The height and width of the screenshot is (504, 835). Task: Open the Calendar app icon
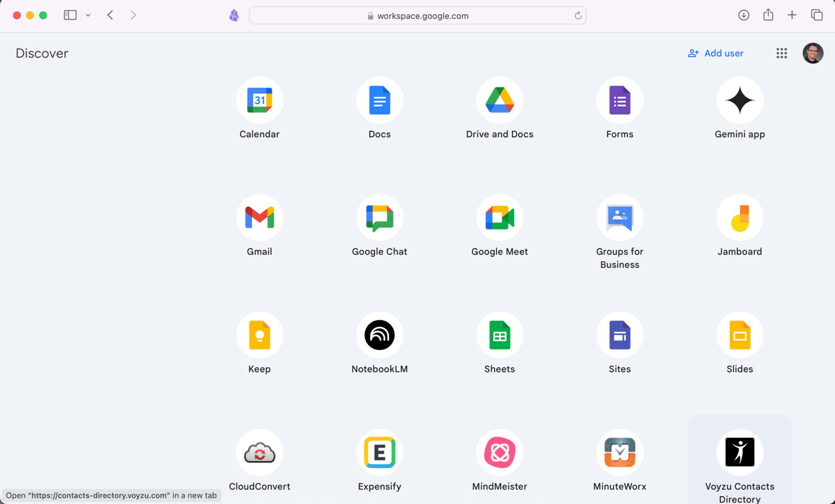pos(259,100)
